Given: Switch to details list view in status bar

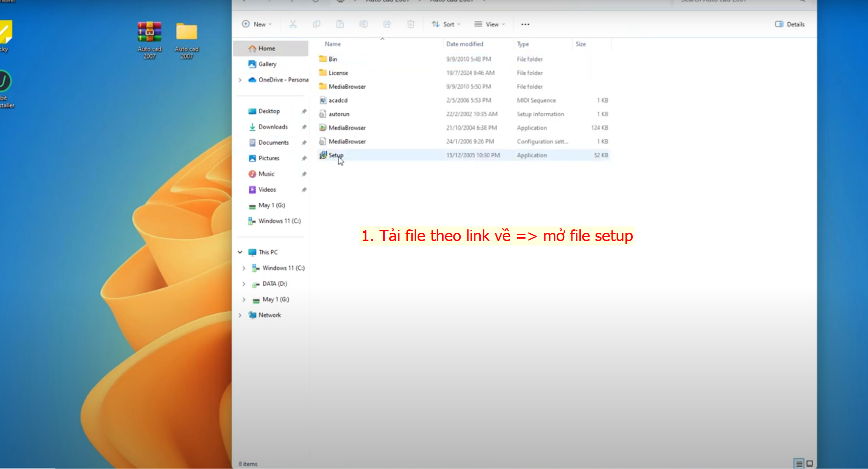Looking at the screenshot, I should pyautogui.click(x=799, y=464).
